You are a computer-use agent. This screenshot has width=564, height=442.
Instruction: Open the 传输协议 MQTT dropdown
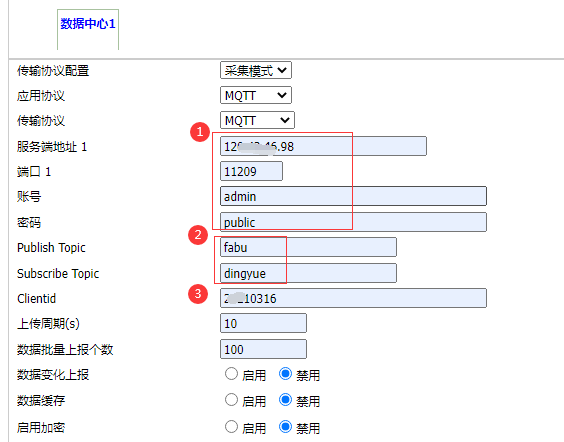coord(257,120)
